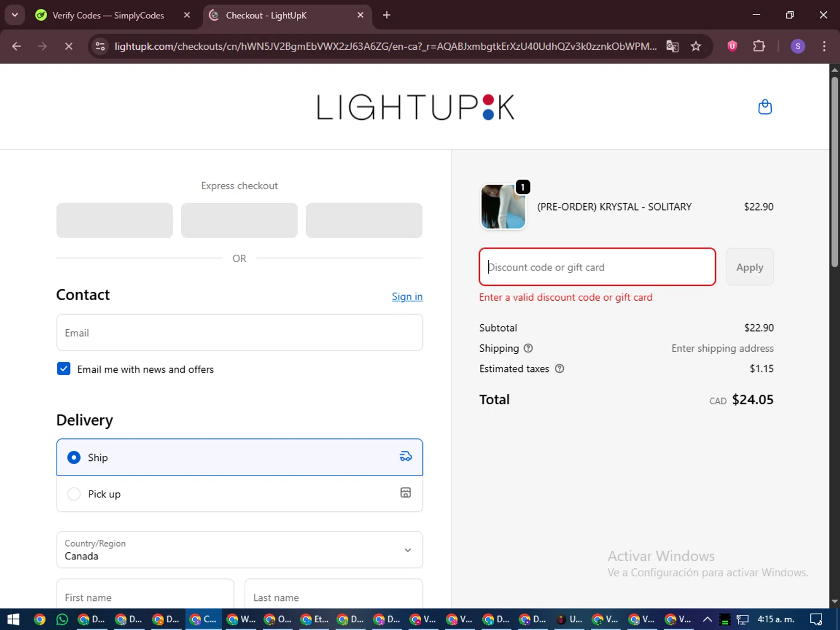Open a new browser tab
The width and height of the screenshot is (840, 630).
pos(386,15)
